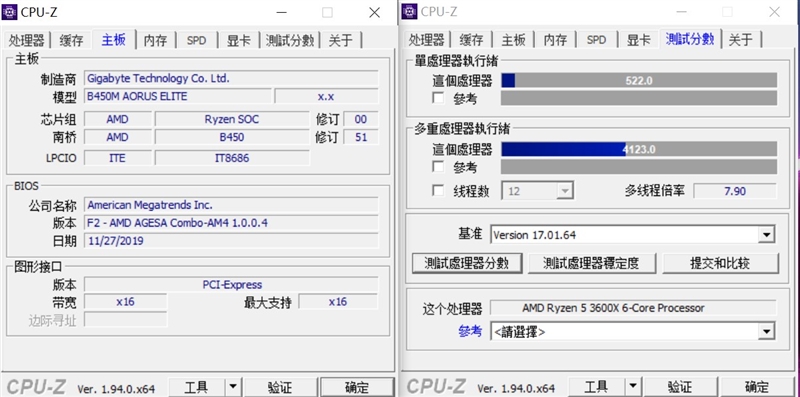This screenshot has width=800, height=397.
Task: Switch to 内存 tab in left window
Action: click(156, 40)
